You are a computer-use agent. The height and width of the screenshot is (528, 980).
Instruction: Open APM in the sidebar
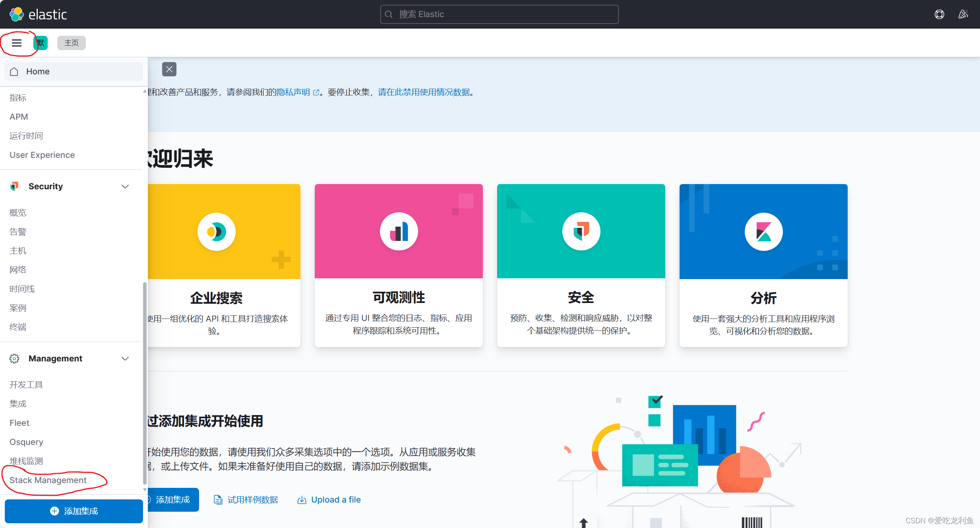[19, 117]
